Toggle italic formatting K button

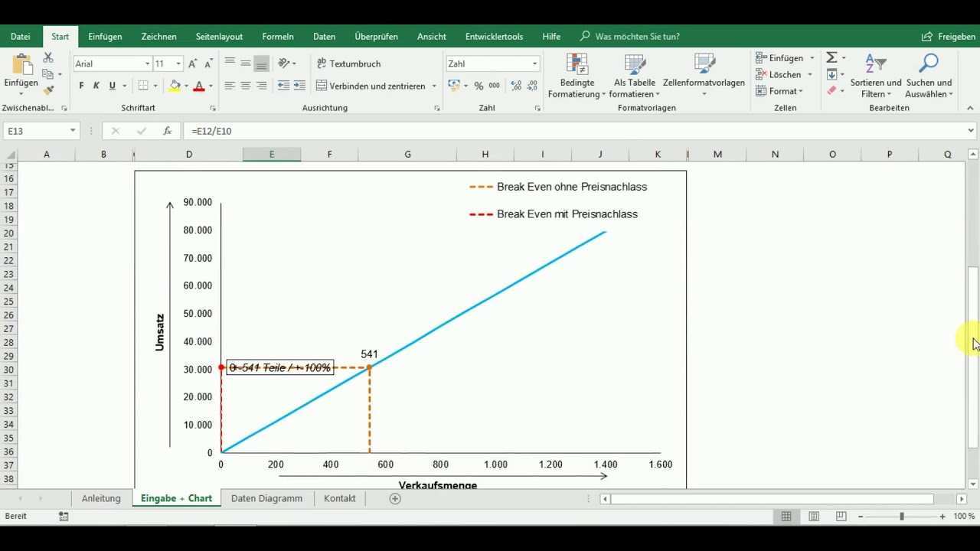pyautogui.click(x=96, y=86)
